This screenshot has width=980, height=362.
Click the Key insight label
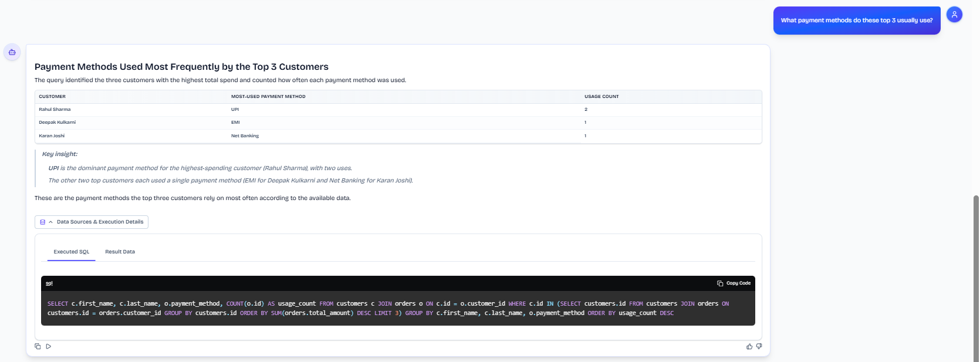pos(60,154)
